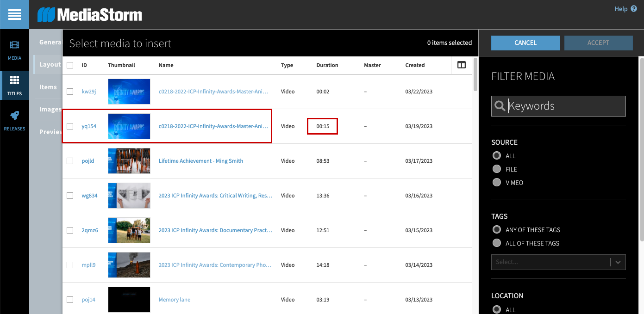Choose ALL OF THESE TAGS option

coord(497,243)
